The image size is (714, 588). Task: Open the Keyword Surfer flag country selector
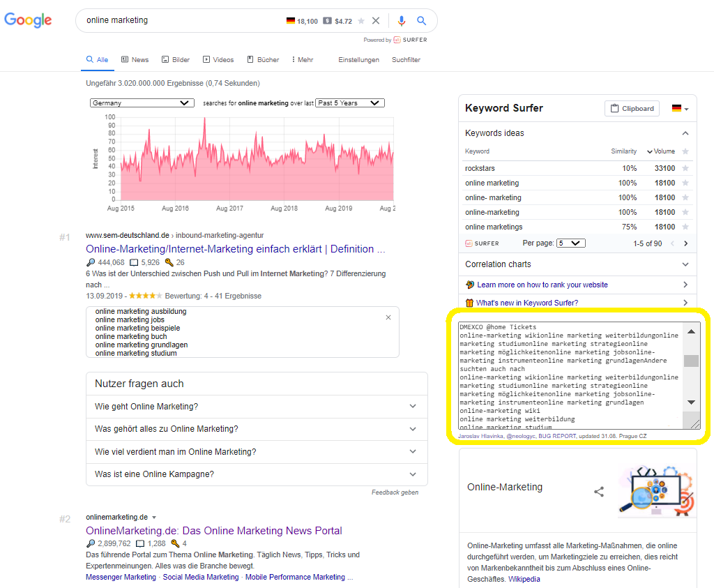pyautogui.click(x=680, y=108)
